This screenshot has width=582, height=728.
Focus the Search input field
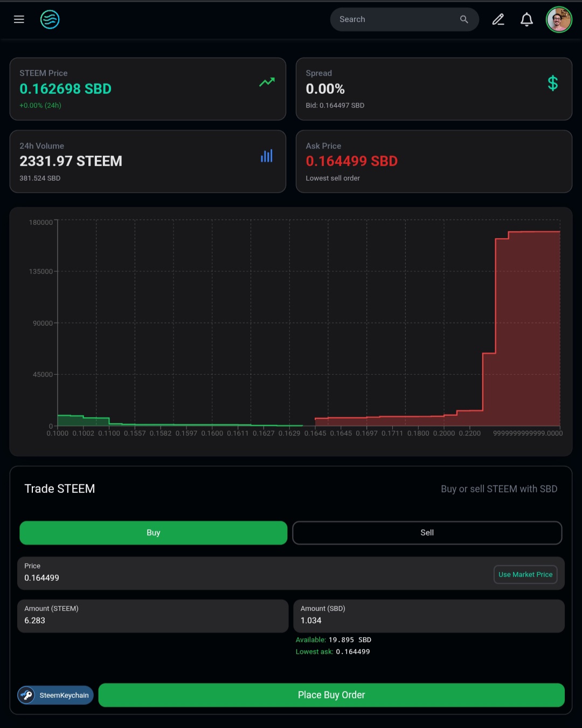pyautogui.click(x=396, y=19)
